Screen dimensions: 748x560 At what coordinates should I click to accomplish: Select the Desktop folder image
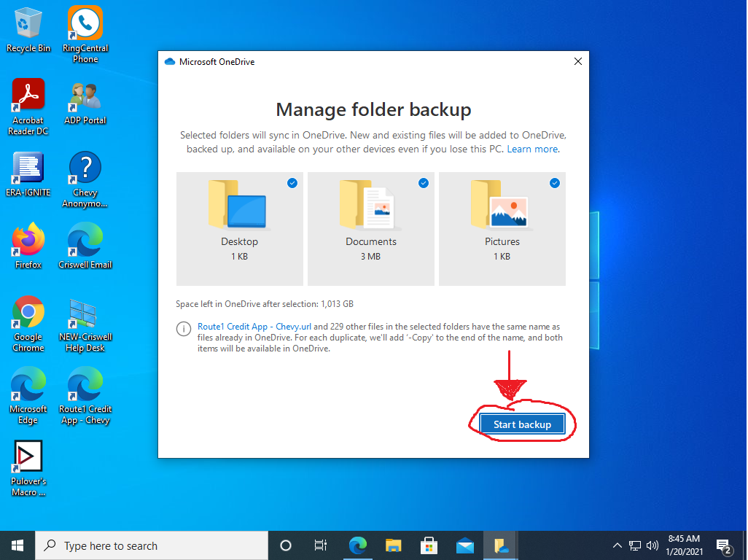pyautogui.click(x=237, y=205)
